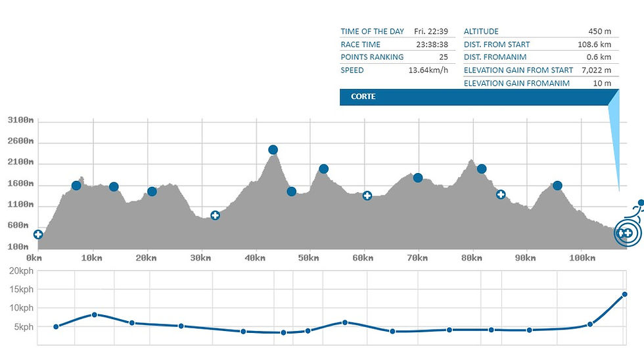Screen dimensions: 644x352
Task: Click the plus aid-station marker near 85km
Action: click(500, 194)
